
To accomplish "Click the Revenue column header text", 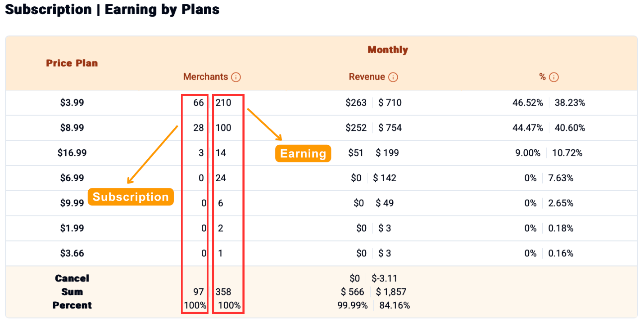I will (x=367, y=77).
